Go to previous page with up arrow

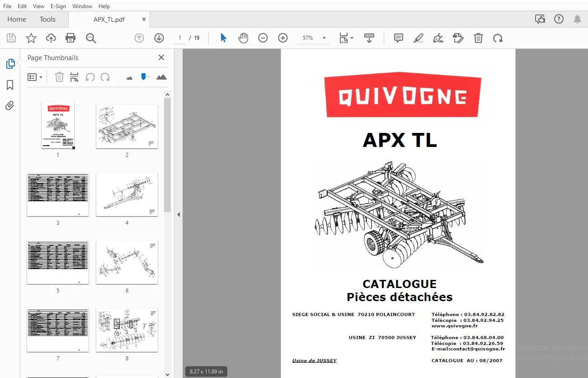(x=139, y=38)
